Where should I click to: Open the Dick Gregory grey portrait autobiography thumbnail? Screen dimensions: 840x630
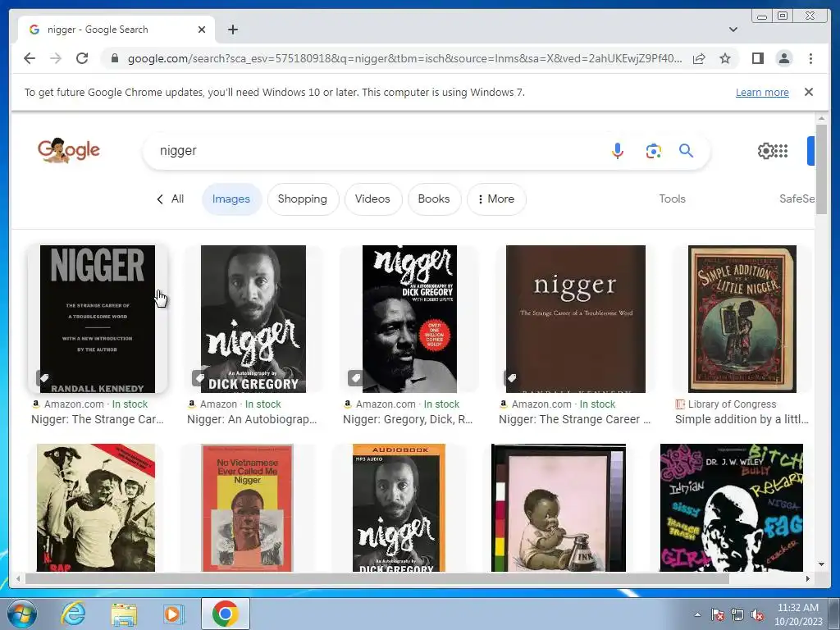(253, 319)
